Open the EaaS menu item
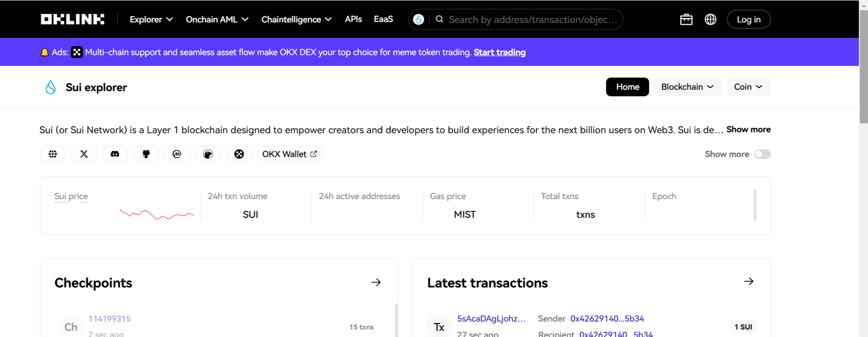The image size is (868, 337). click(383, 19)
